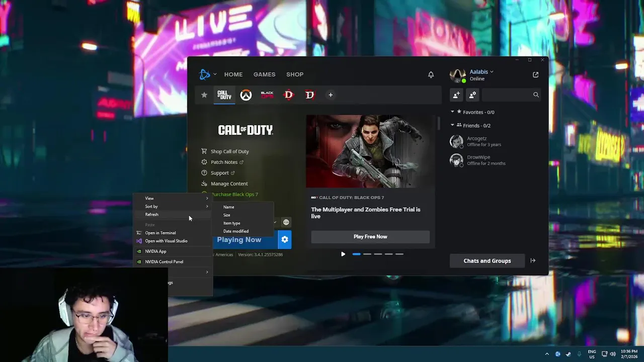Show hidden tray icons chevron
Viewport: 644px width, 362px height.
(547, 354)
